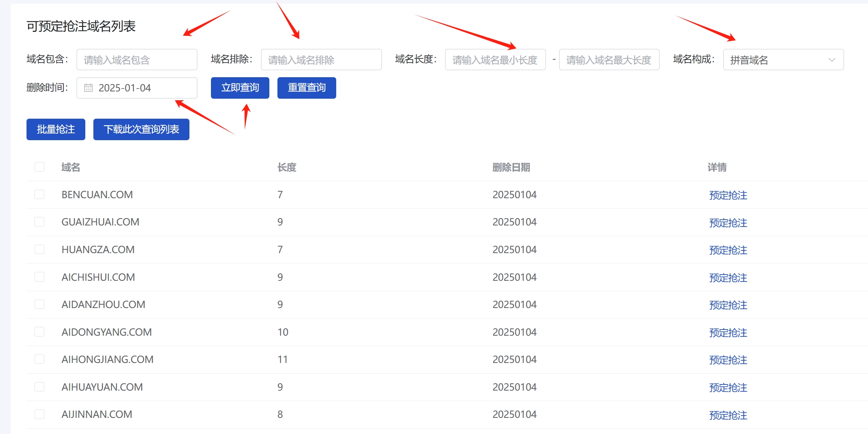This screenshot has height=434, width=868.
Task: Click 下载此次查询列表 button
Action: click(x=141, y=129)
